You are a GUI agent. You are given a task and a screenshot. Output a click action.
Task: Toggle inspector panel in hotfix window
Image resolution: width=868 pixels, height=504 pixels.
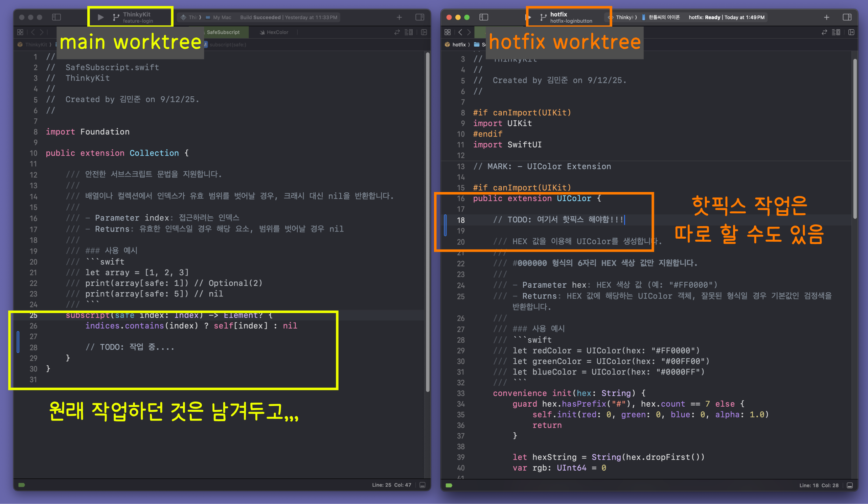click(x=847, y=17)
